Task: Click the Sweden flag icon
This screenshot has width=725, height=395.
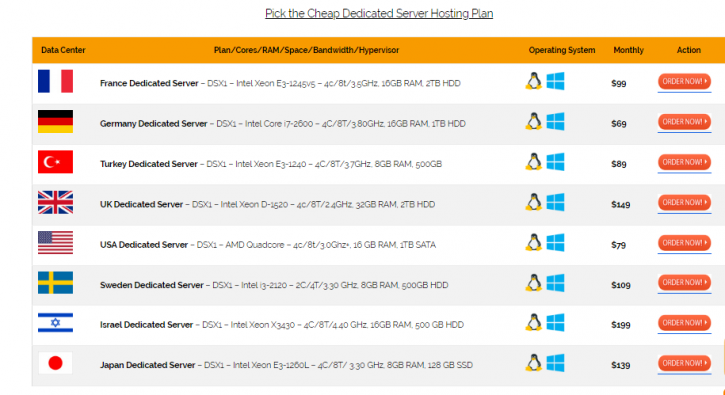Action: [x=55, y=283]
